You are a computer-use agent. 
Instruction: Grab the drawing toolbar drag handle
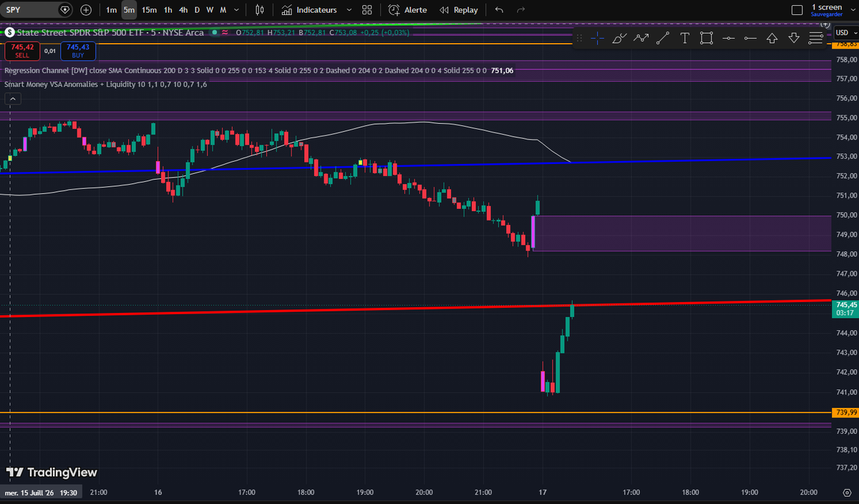[x=579, y=38]
